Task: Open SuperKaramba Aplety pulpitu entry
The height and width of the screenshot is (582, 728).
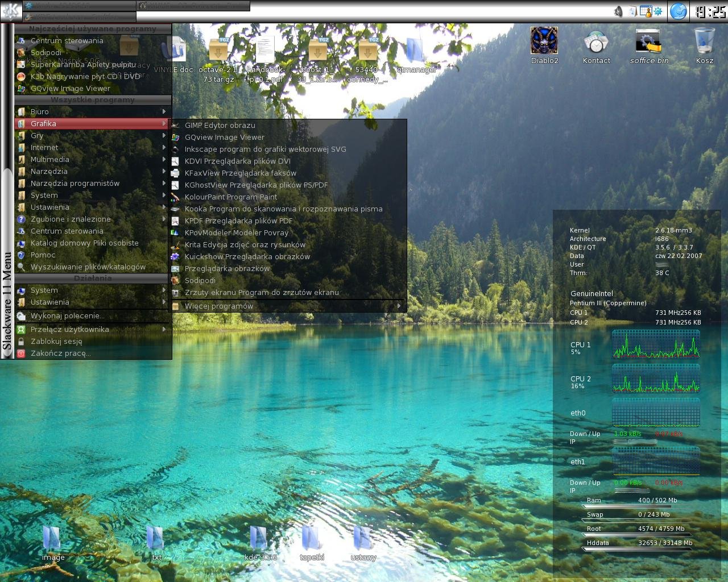Action: [92, 64]
